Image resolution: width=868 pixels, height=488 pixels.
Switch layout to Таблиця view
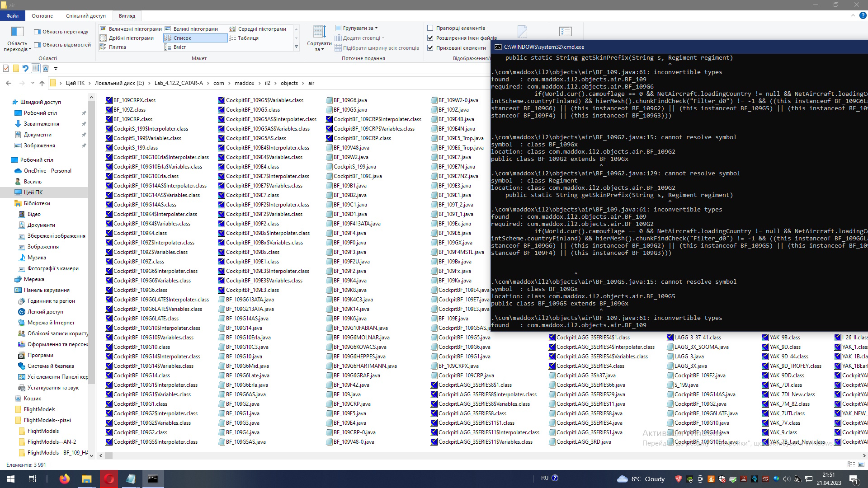[x=248, y=38]
